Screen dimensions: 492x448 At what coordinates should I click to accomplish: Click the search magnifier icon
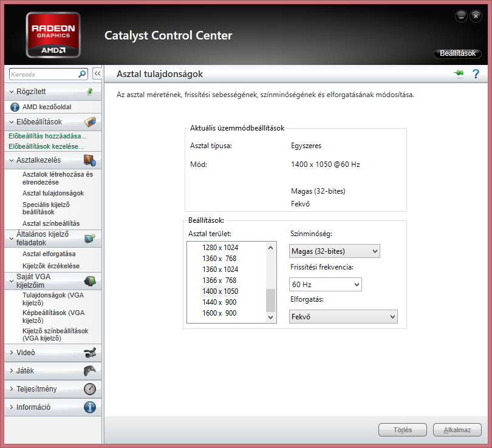click(82, 74)
